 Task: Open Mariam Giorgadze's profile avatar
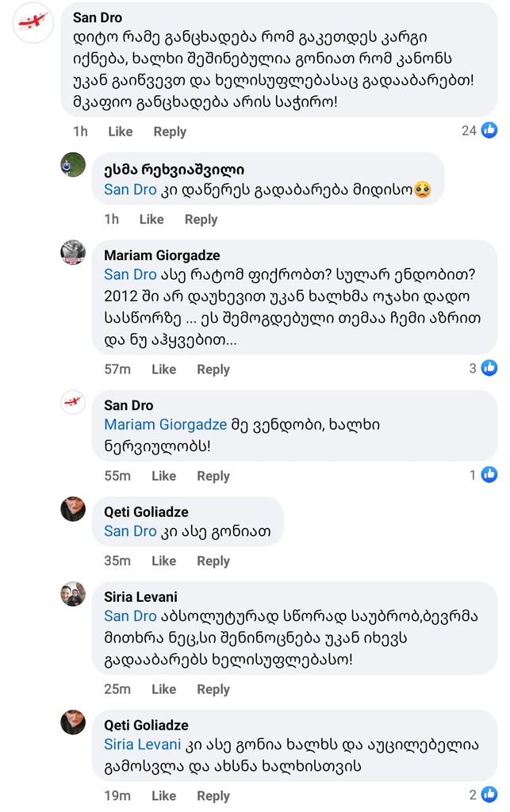coord(73,251)
